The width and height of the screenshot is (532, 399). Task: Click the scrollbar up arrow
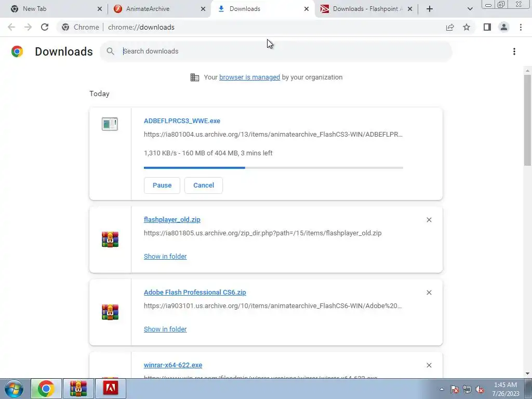click(527, 71)
